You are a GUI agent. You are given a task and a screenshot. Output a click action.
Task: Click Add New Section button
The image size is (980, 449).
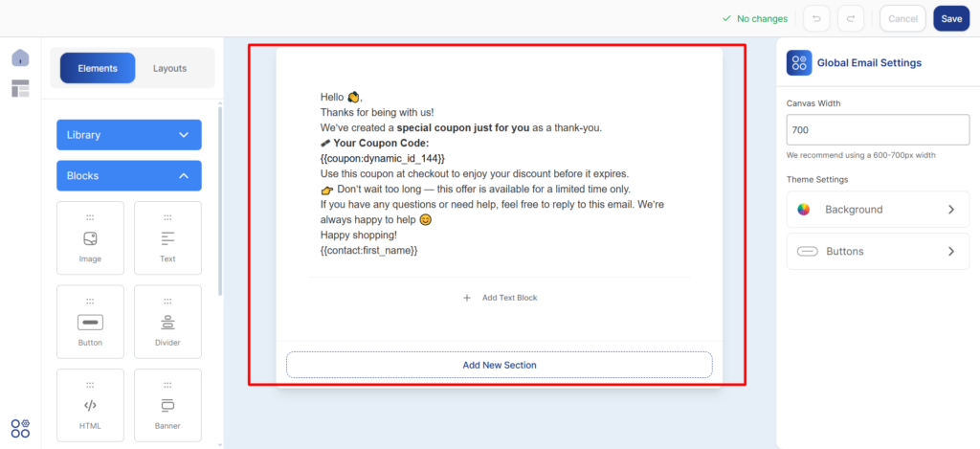pos(500,365)
